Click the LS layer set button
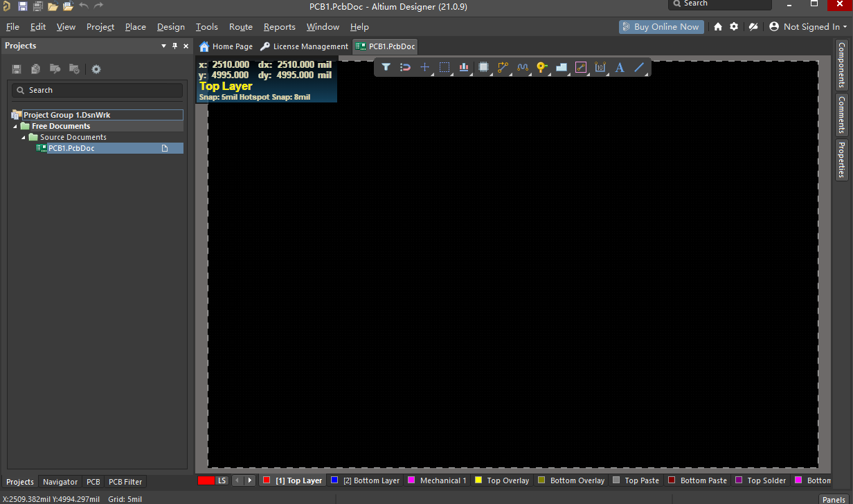 [222, 480]
